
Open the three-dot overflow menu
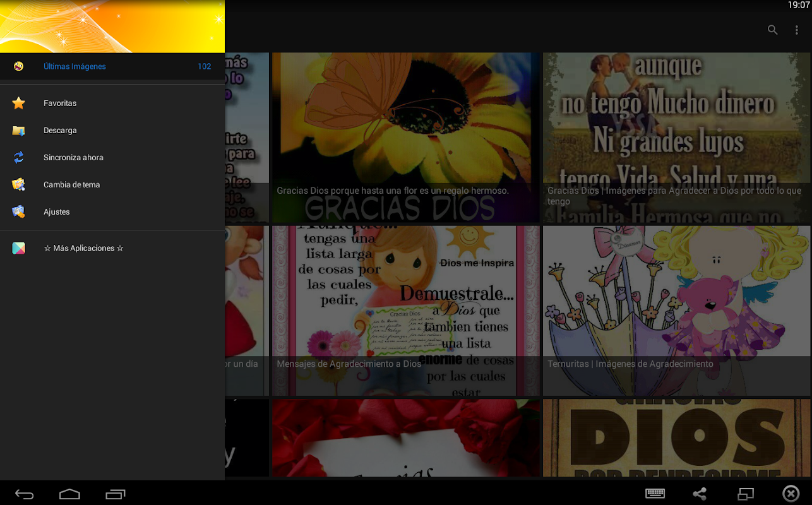(x=797, y=30)
